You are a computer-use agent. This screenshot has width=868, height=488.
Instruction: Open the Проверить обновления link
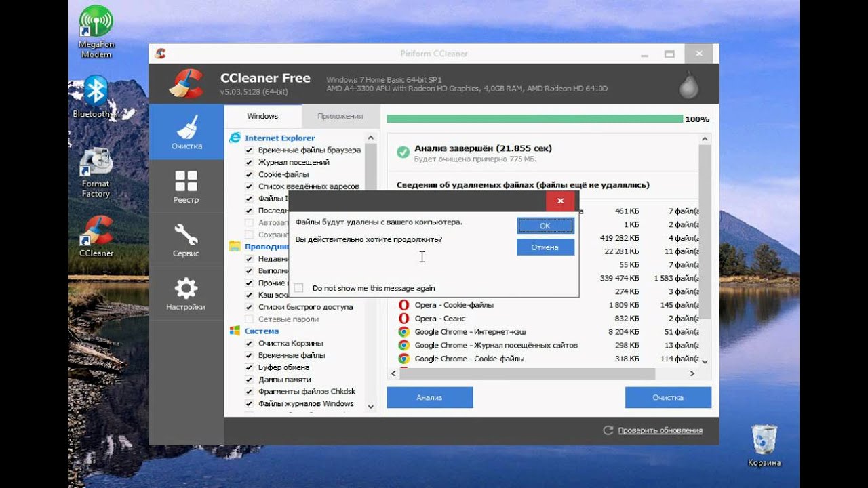click(660, 430)
